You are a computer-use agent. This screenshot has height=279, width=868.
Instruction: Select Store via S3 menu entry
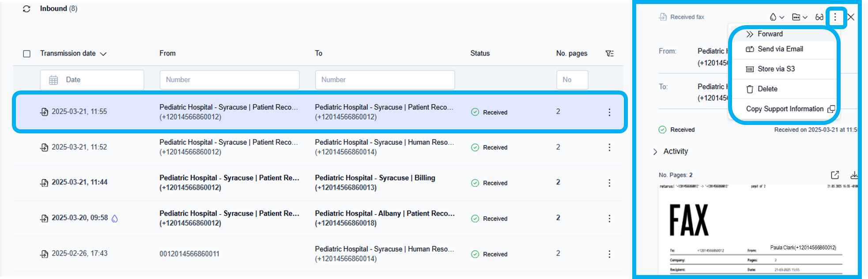point(776,69)
